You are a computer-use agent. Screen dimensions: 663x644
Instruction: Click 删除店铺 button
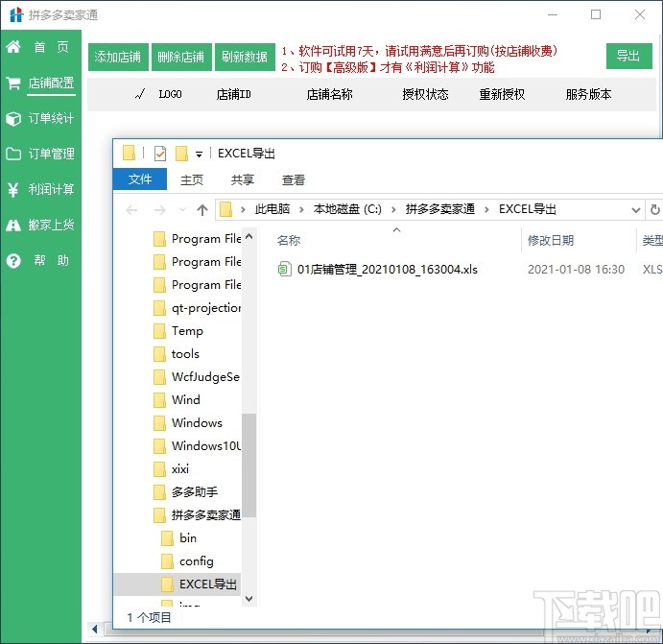(x=181, y=57)
